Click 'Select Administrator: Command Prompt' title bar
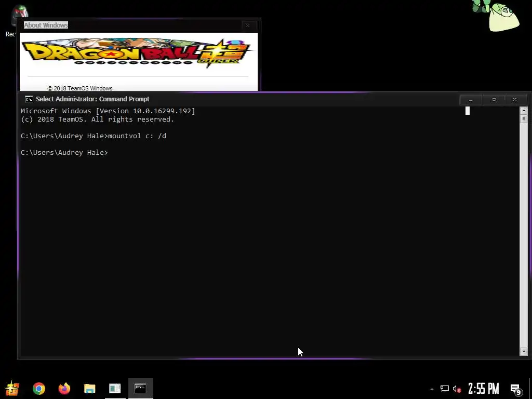The width and height of the screenshot is (532, 399). click(x=92, y=99)
